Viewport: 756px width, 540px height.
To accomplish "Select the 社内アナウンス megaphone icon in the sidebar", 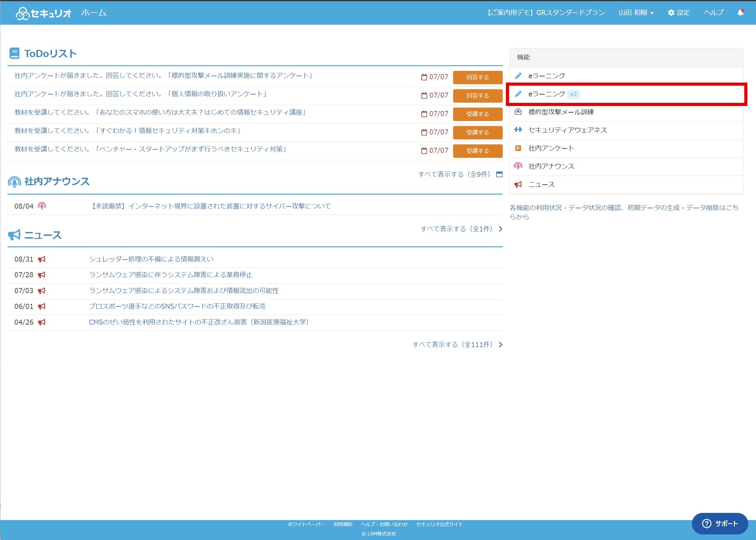I will pyautogui.click(x=519, y=166).
